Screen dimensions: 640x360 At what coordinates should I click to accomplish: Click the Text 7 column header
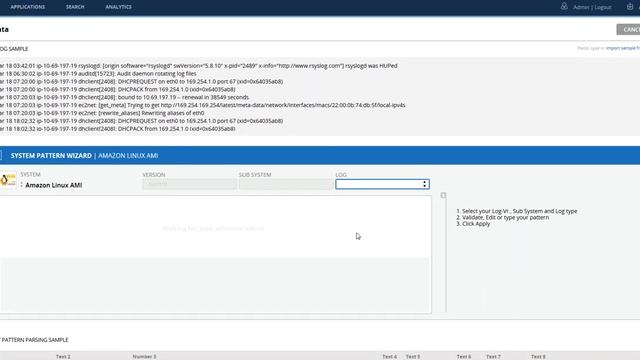[x=493, y=357]
